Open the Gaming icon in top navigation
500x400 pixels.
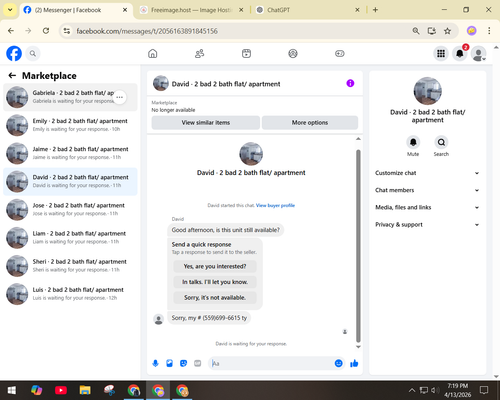(340, 53)
